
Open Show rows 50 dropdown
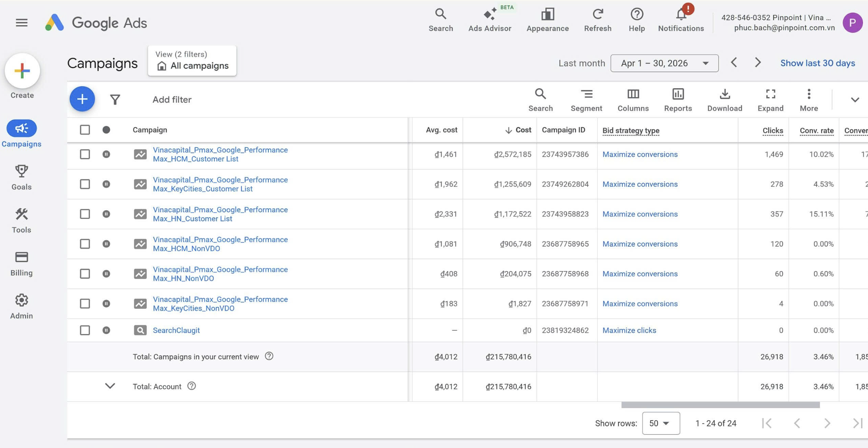[x=661, y=423]
